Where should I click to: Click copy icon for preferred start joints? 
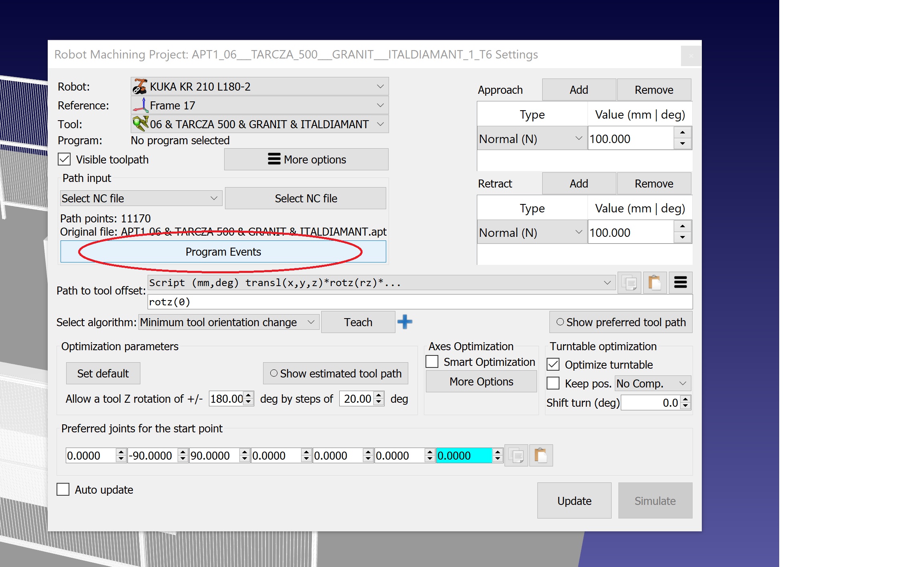pos(516,456)
